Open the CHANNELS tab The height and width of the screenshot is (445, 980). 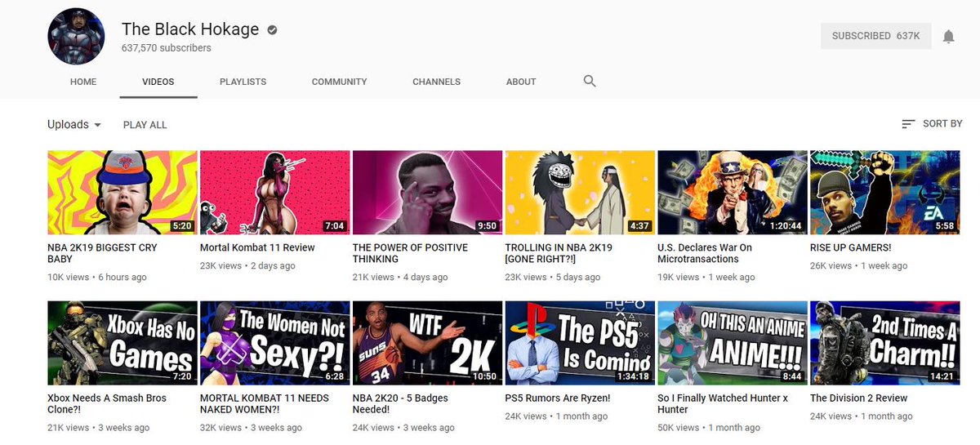436,82
